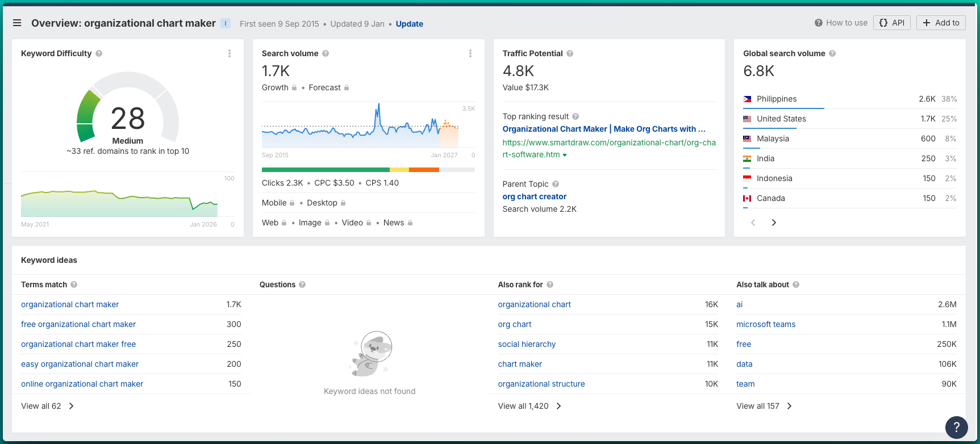Click the Keyword Difficulty help icon
This screenshot has width=980, height=444.
(x=99, y=53)
